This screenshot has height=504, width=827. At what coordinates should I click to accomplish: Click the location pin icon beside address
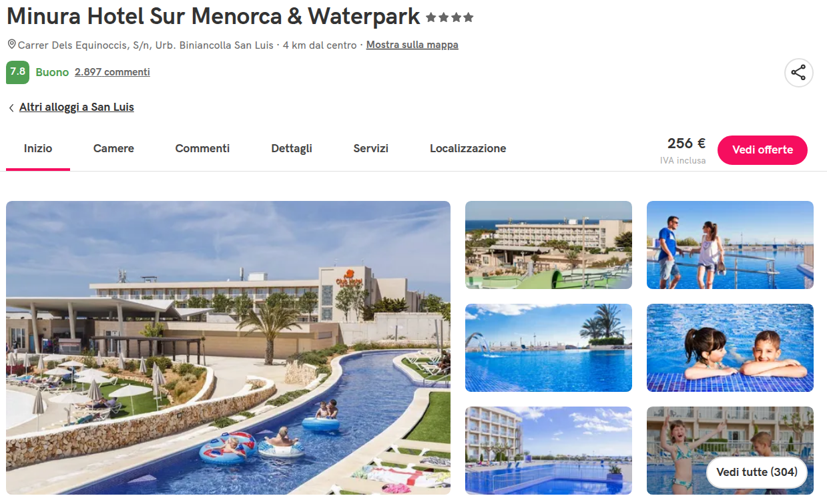click(11, 45)
